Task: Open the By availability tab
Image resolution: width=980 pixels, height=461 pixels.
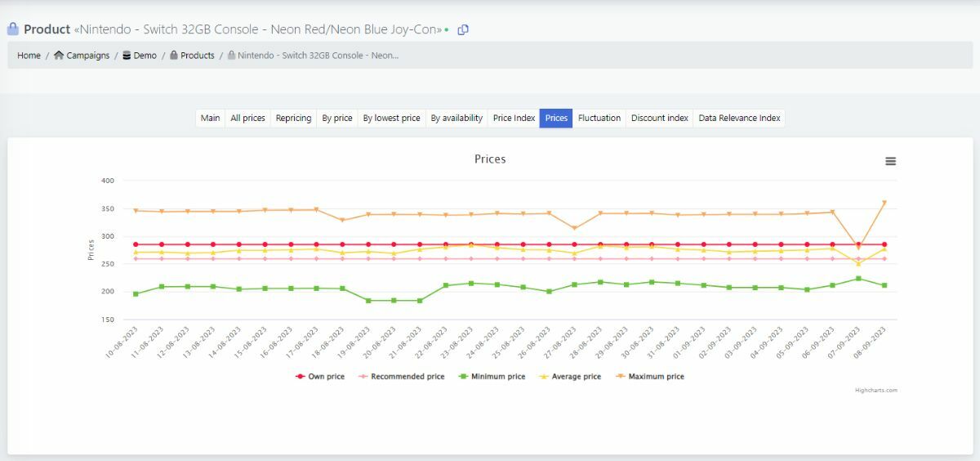Action: pyautogui.click(x=457, y=119)
